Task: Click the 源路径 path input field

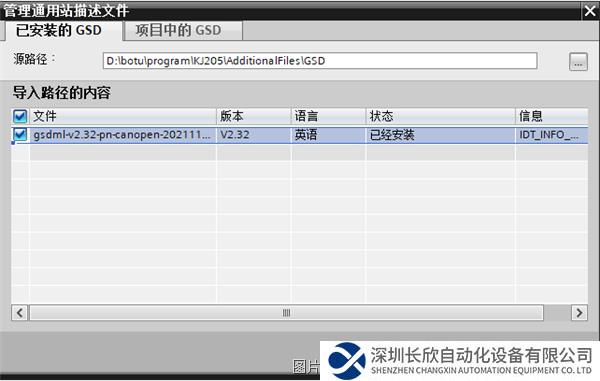Action: click(x=320, y=61)
